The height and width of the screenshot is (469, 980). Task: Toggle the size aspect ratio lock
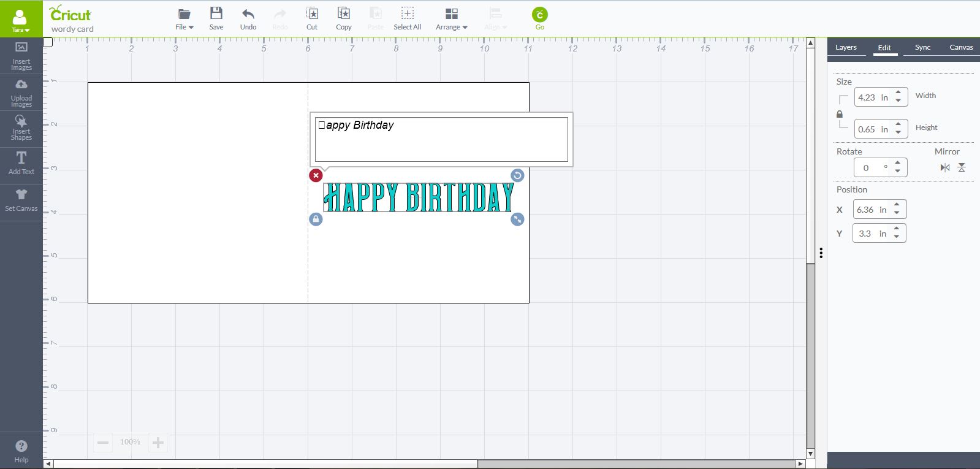coord(840,114)
